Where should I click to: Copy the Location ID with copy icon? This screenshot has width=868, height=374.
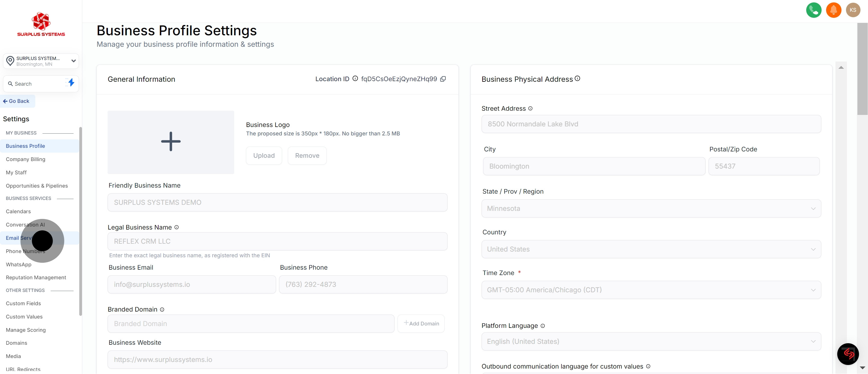click(443, 79)
